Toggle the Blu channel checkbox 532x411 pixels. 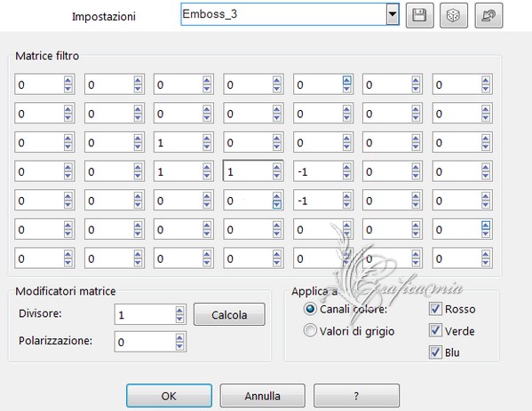click(435, 352)
